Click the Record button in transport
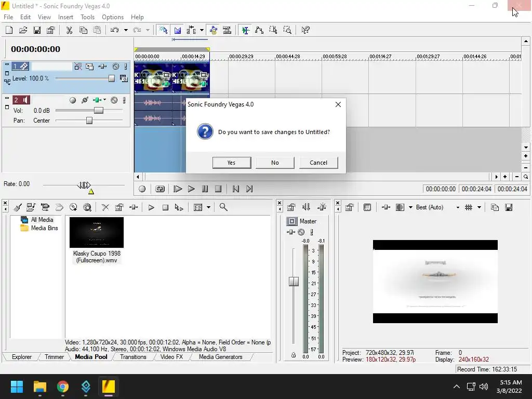 point(142,189)
